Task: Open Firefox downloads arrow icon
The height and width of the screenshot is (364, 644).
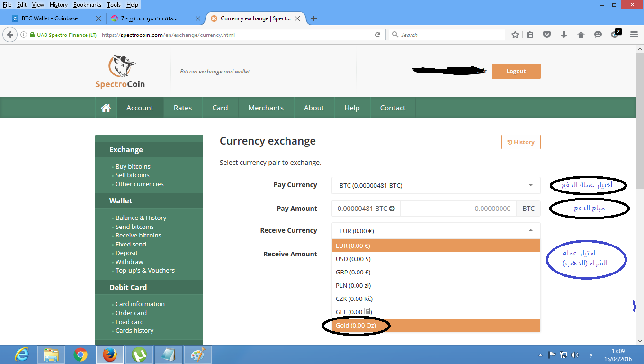Action: pos(564,35)
